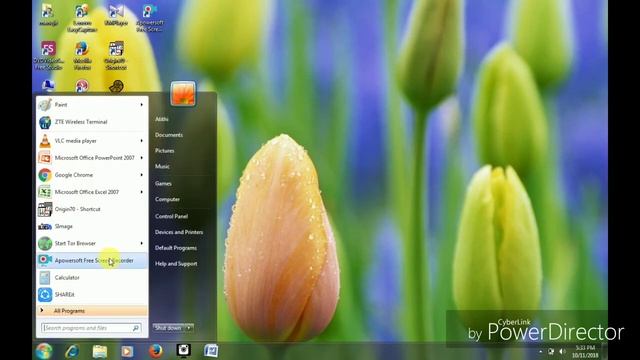Open Firefox from the taskbar
640x360 pixels.
pyautogui.click(x=156, y=351)
